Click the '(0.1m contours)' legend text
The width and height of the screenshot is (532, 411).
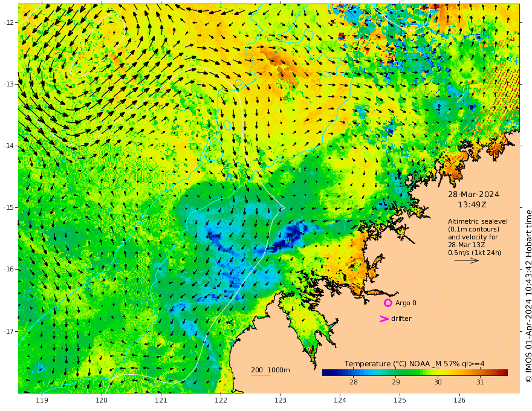pos(473,229)
